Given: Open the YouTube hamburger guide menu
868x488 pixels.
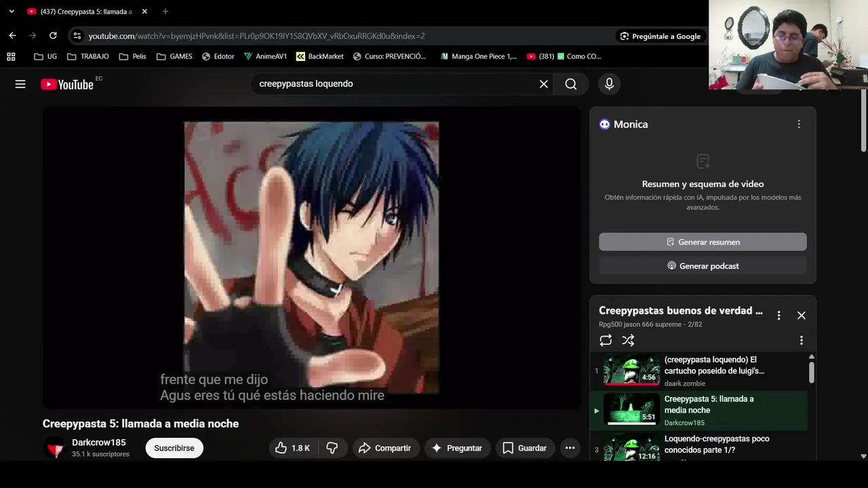Looking at the screenshot, I should [20, 84].
